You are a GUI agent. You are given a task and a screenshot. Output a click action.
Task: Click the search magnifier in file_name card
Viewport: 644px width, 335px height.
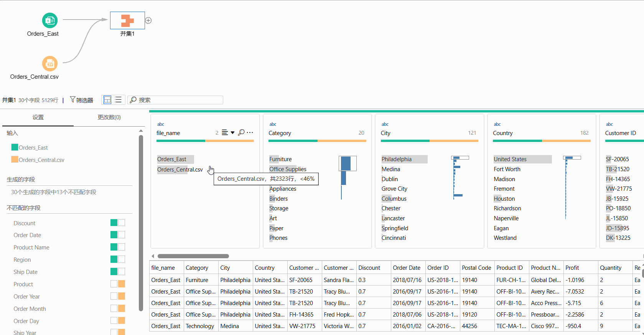[241, 132]
